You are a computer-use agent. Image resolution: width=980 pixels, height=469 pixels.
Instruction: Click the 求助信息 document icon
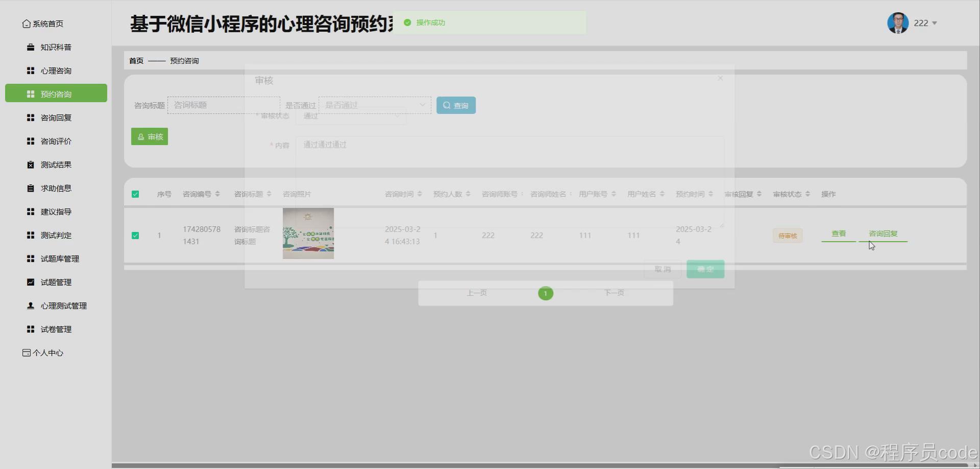click(x=29, y=187)
